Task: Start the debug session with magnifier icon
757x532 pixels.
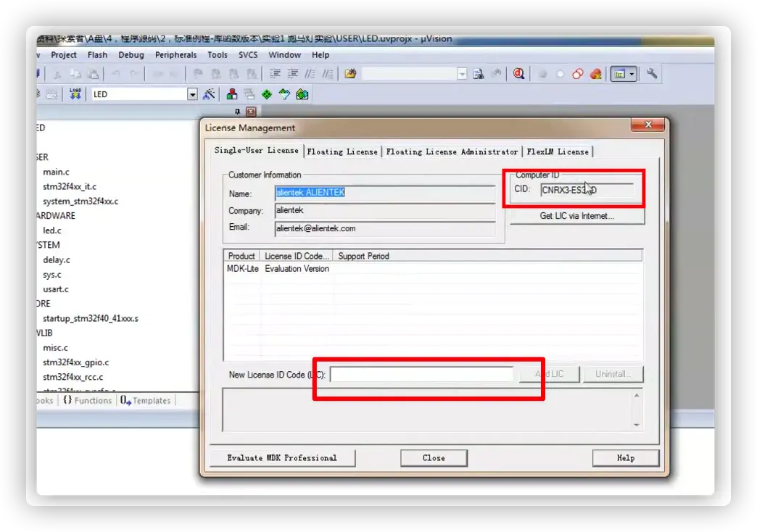Action: [x=519, y=74]
